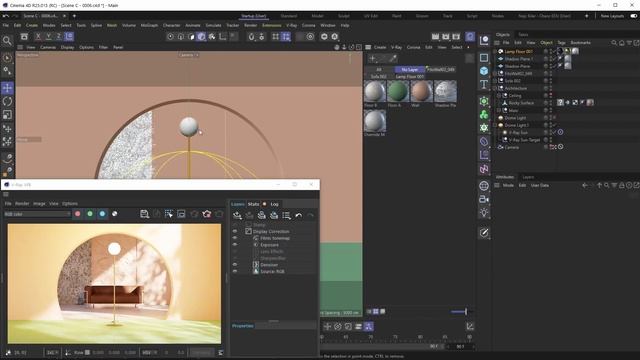The image size is (640, 360).
Task: Toggle visibility eye of Display Correction layer
Action: [235, 231]
